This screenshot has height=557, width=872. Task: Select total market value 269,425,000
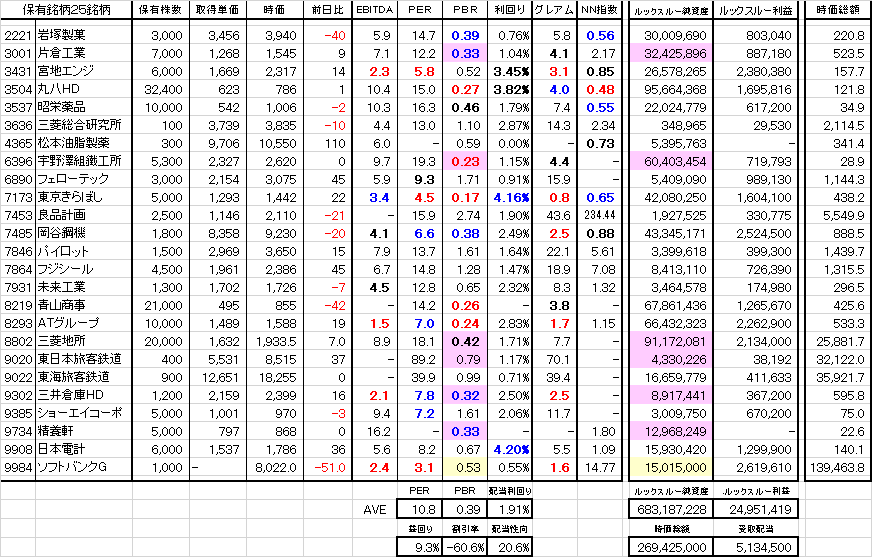point(671,548)
